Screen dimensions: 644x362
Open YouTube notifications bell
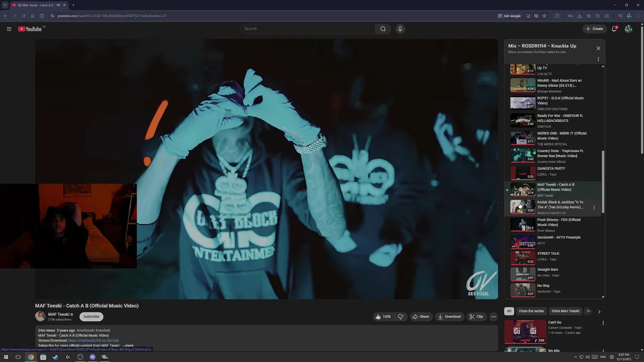tap(614, 29)
